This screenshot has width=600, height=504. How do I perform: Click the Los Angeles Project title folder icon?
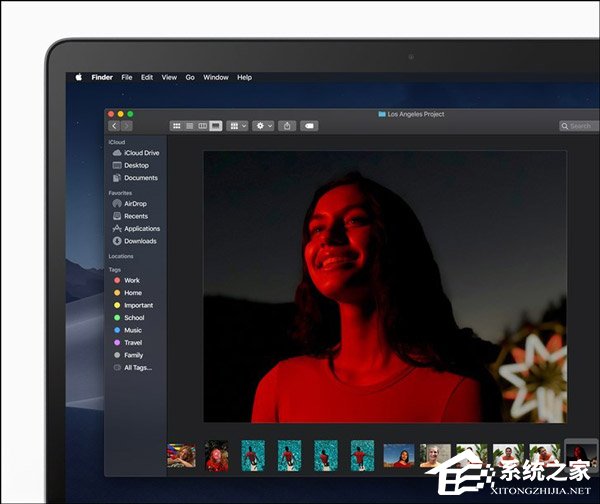(382, 114)
